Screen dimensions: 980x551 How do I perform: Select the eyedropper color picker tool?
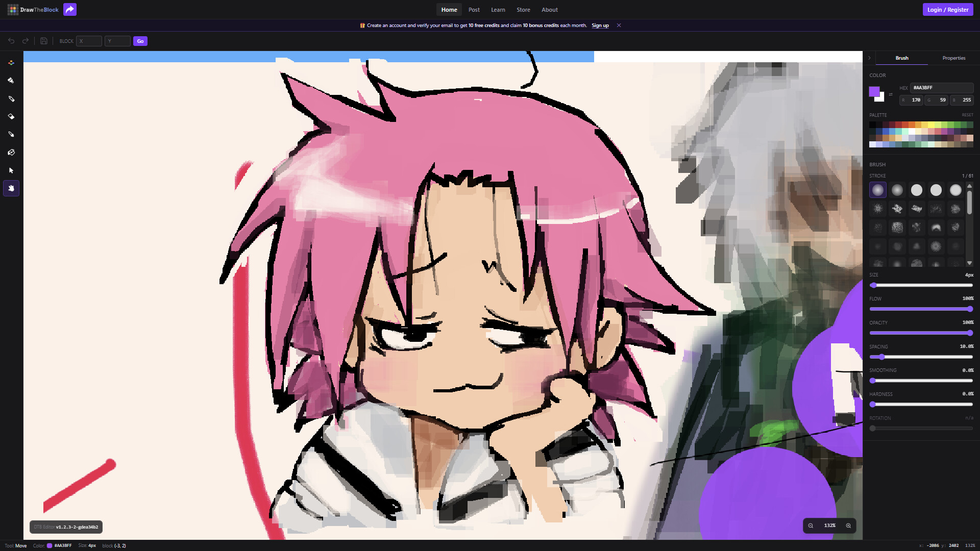point(11,134)
